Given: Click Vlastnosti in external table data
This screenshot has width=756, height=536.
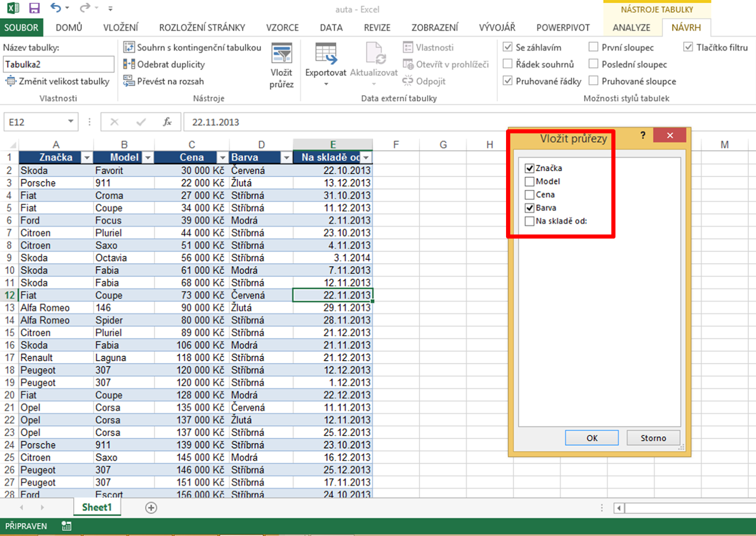Looking at the screenshot, I should 429,47.
